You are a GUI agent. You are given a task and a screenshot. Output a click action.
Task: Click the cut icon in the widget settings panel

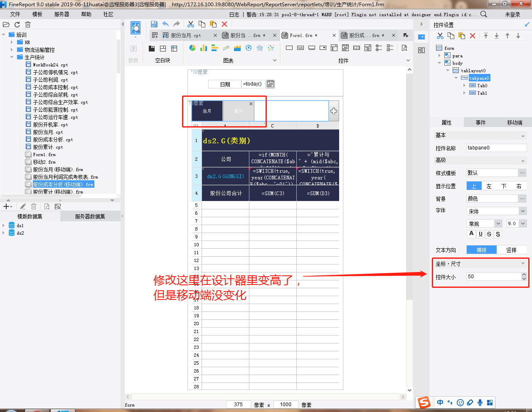click(440, 36)
